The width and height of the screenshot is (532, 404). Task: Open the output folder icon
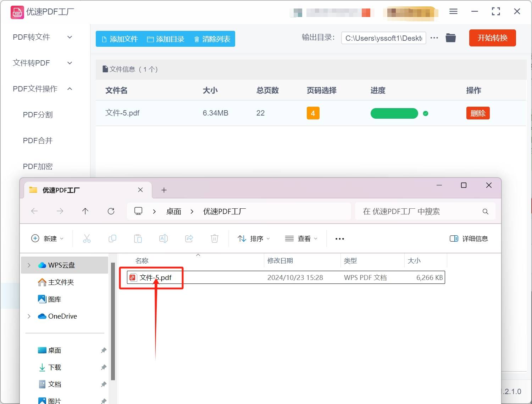(x=450, y=38)
